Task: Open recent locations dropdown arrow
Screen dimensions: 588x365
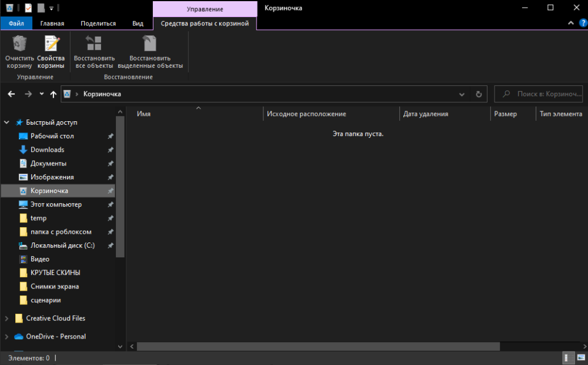Action: (42, 94)
